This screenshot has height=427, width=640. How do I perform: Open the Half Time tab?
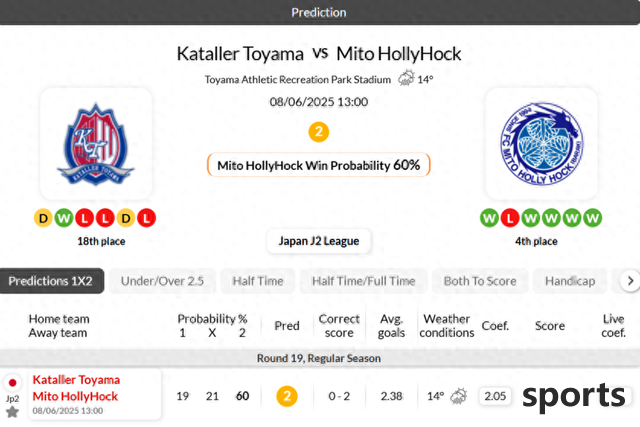tap(258, 281)
